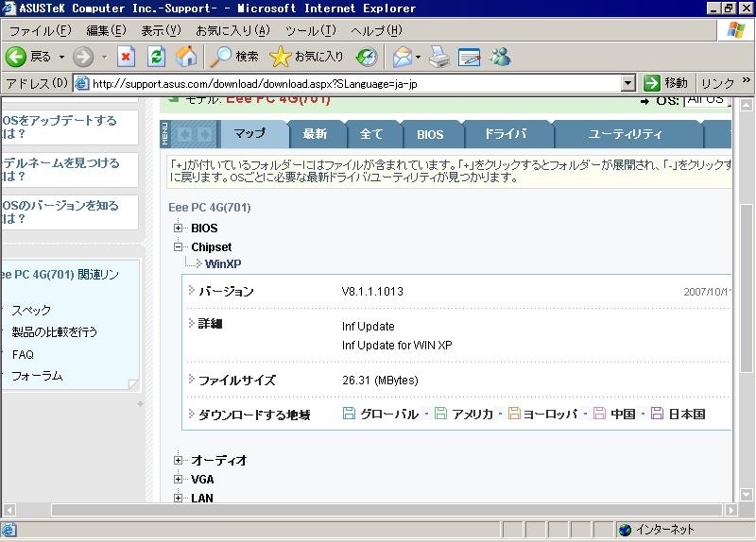The image size is (756, 542).
Task: Open the search pane with magnifier icon
Action: pyautogui.click(x=221, y=57)
